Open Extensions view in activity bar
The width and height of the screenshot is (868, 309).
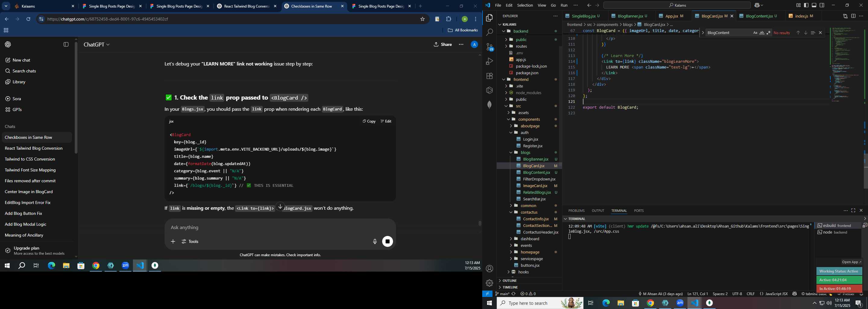coord(489,76)
